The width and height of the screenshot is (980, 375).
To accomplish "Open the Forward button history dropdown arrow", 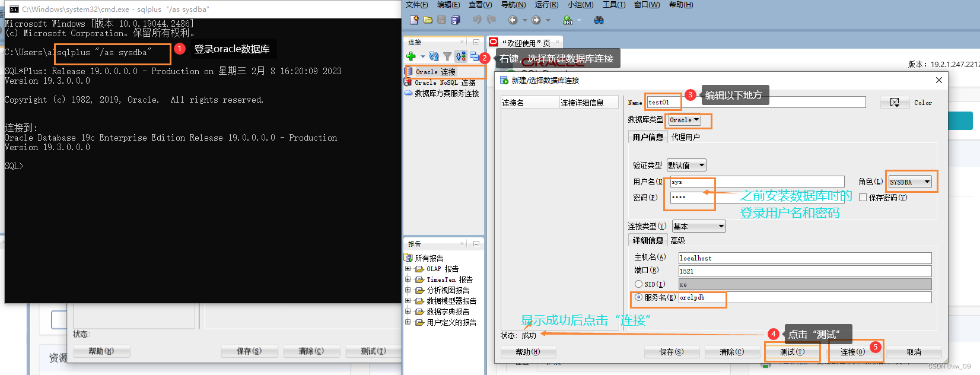I will click(548, 20).
